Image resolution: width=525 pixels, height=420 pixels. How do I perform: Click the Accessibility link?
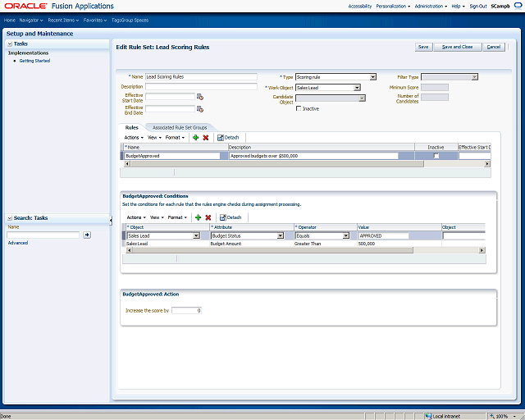click(360, 6)
